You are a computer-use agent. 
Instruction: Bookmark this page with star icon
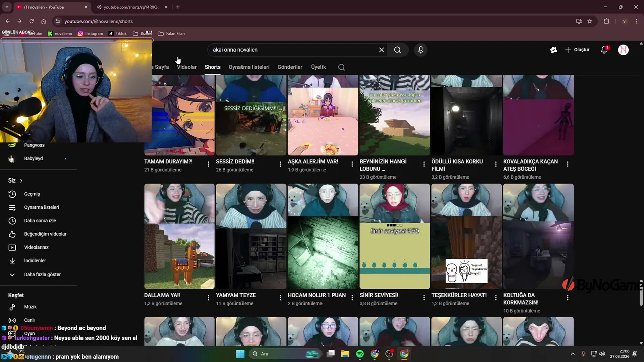pyautogui.click(x=590, y=21)
